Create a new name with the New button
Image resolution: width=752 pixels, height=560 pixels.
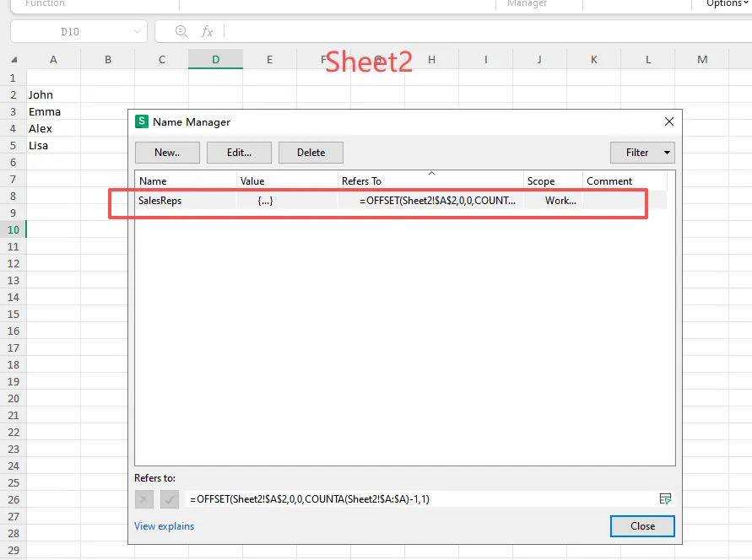(x=166, y=153)
